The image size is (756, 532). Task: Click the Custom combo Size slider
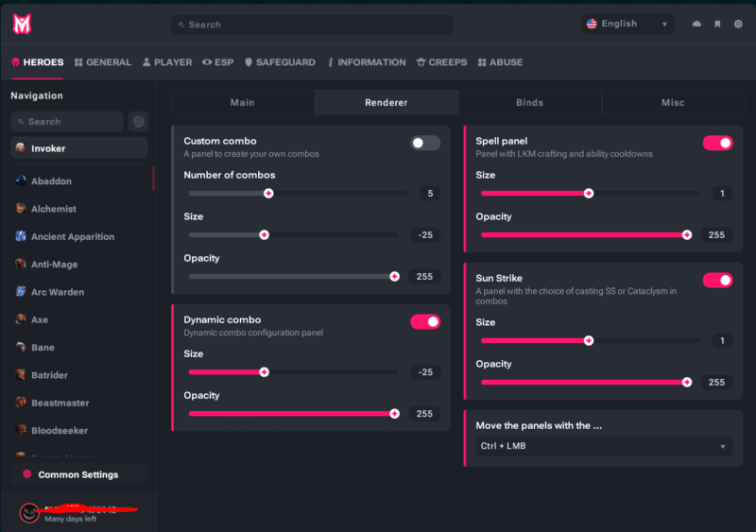(x=293, y=235)
